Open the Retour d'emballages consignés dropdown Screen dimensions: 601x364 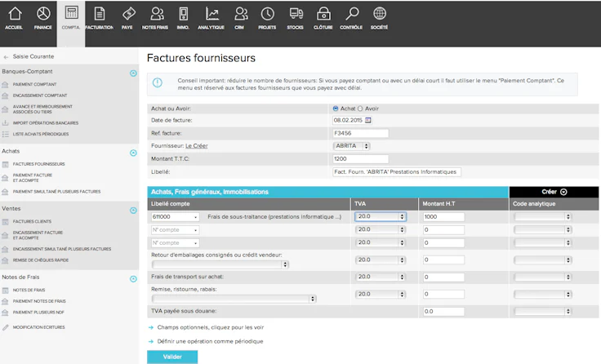pyautogui.click(x=220, y=264)
